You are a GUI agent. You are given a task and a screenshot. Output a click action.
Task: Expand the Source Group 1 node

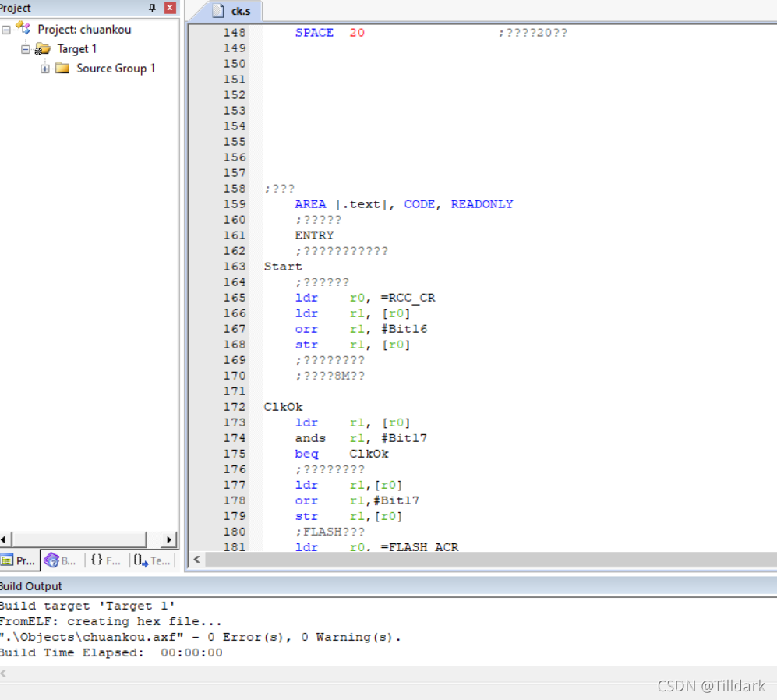coord(45,69)
